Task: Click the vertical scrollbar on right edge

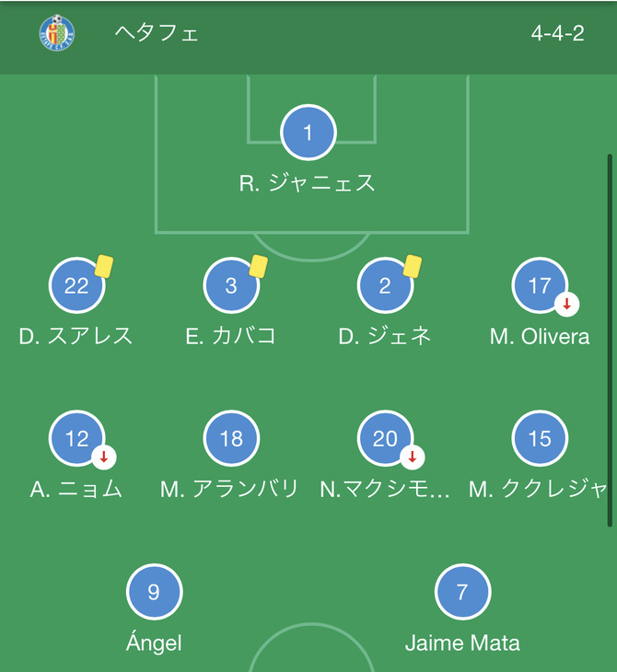Action: [x=610, y=341]
